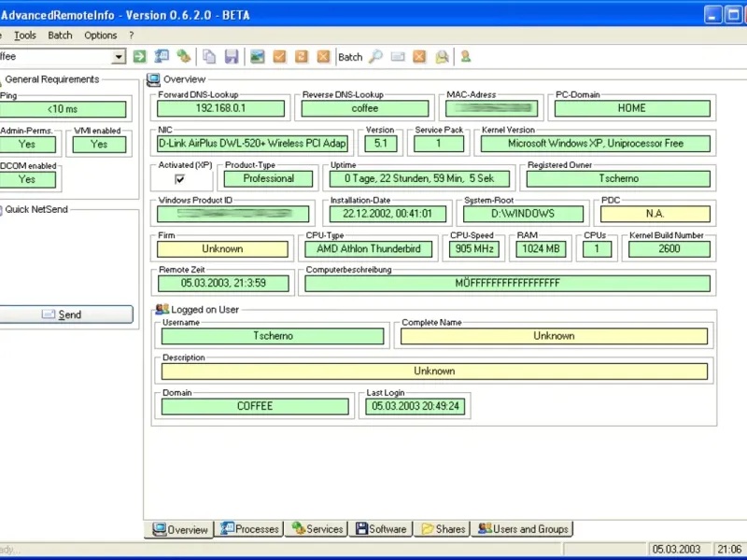Click the floppy disk save icon
Viewport: 747px width, 560px height.
pos(231,57)
